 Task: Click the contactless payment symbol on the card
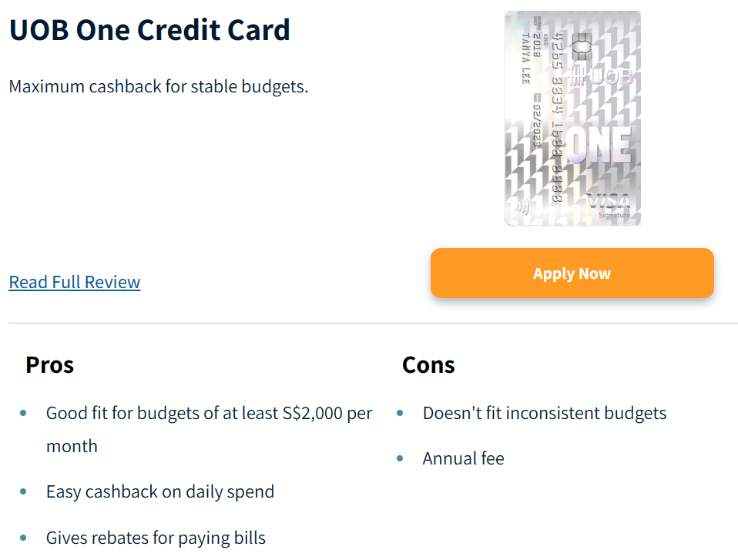(522, 206)
